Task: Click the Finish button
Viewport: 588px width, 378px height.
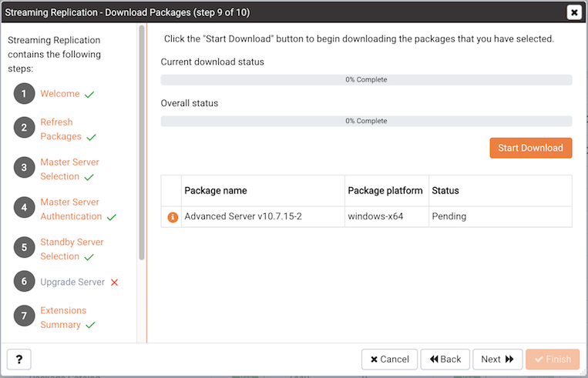Action: pyautogui.click(x=553, y=360)
